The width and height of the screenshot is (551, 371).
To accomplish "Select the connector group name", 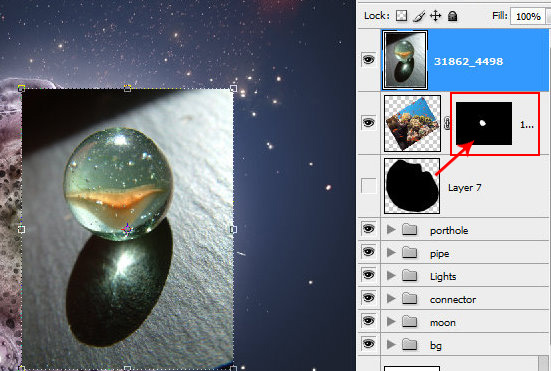I will point(453,300).
